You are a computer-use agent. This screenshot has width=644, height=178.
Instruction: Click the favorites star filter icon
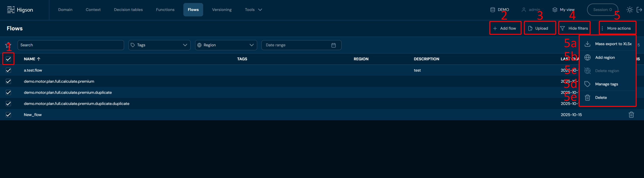(8, 45)
